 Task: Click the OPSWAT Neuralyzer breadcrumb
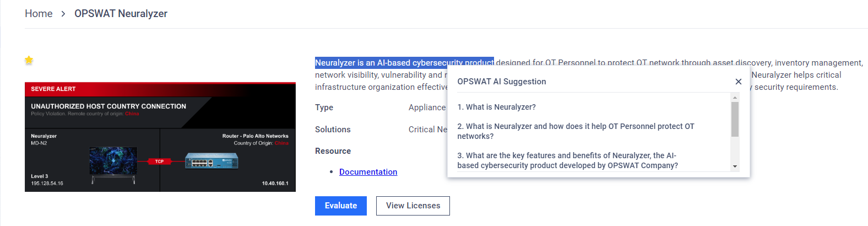point(121,13)
